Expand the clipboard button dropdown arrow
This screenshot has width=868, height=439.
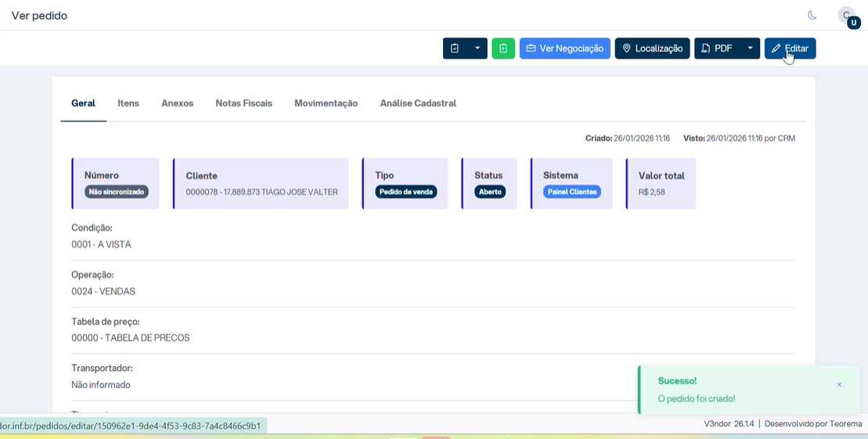[477, 49]
